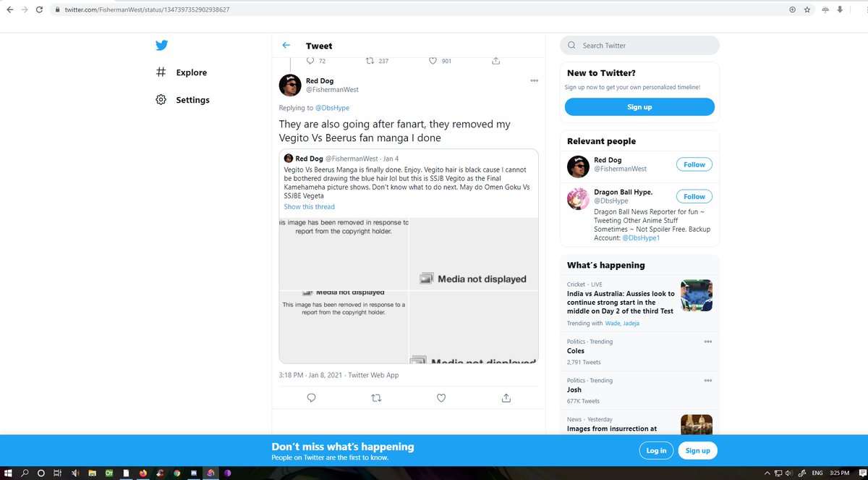Click @FishermanWest handle under tweet author

[x=332, y=90]
